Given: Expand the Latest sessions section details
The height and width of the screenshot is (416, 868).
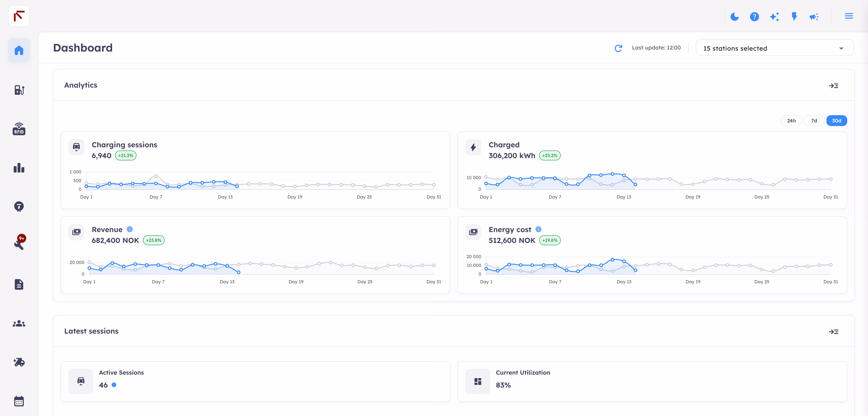Looking at the screenshot, I should pyautogui.click(x=834, y=332).
